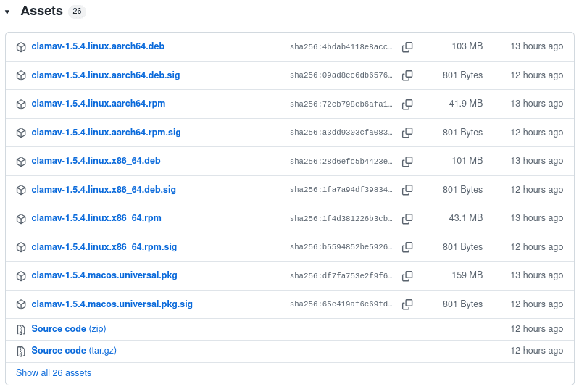
Task: Copy sha256 hash for linux.aarch64.deb.sig
Action: 407,75
